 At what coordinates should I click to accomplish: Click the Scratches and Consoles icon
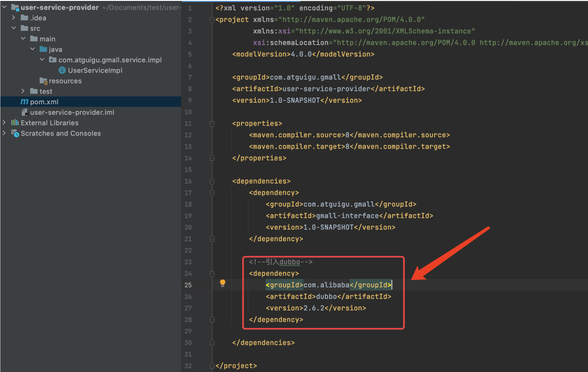(x=15, y=133)
